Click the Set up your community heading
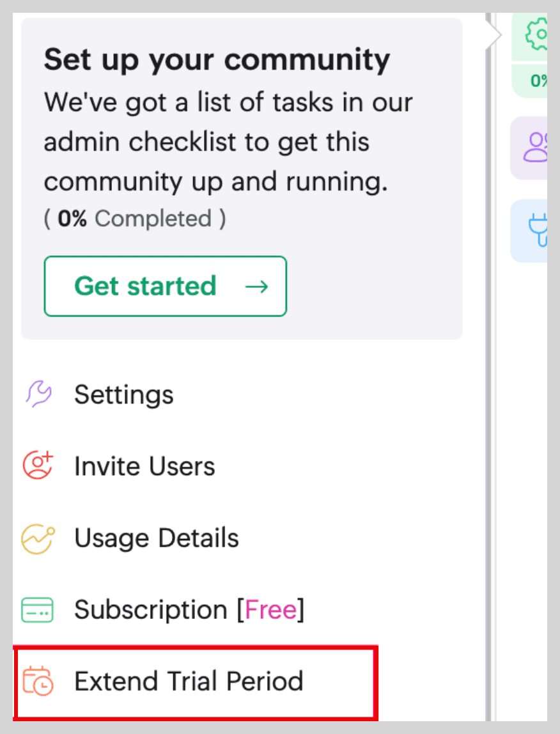This screenshot has height=734, width=560. pos(217,60)
